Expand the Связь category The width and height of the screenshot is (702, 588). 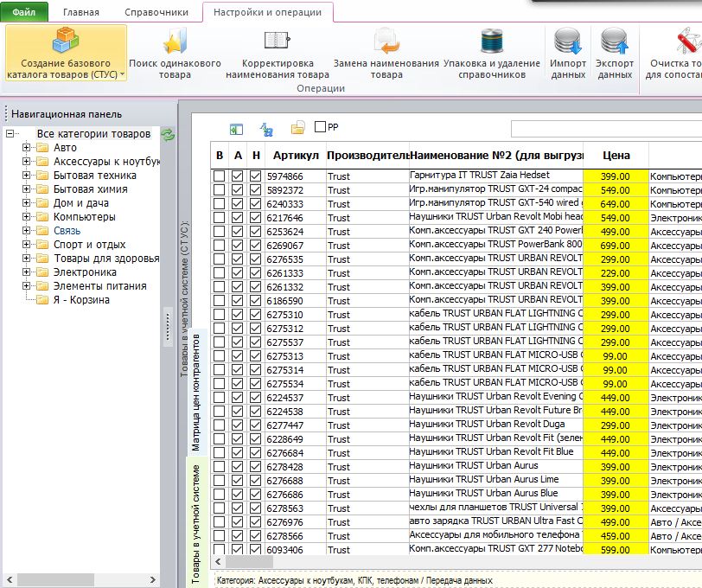click(x=27, y=231)
